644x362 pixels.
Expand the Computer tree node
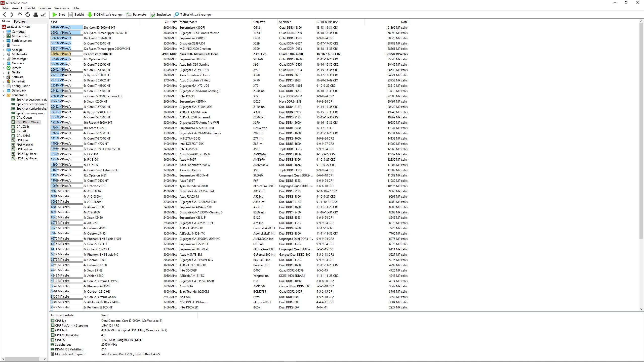4,32
